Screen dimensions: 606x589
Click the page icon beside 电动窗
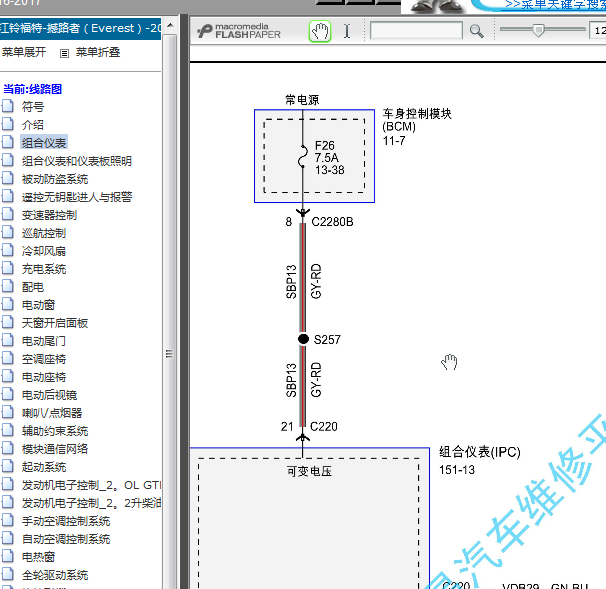tap(8, 304)
